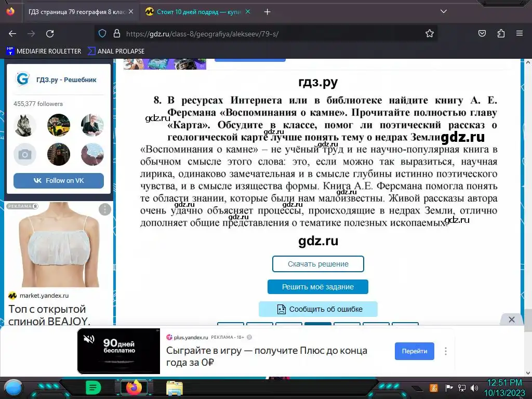Switch to ГДЗ страница 79 география tab
532x399 pixels.
tap(77, 12)
